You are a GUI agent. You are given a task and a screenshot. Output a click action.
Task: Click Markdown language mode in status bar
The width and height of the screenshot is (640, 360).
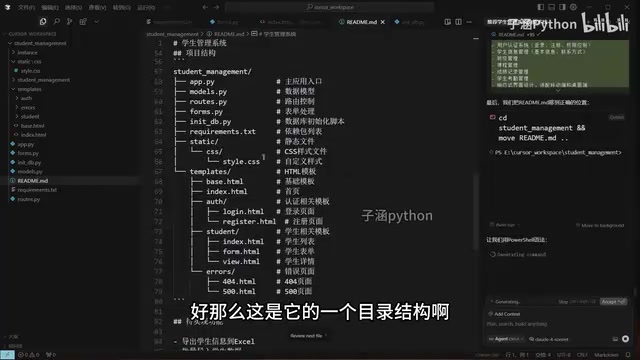606,355
